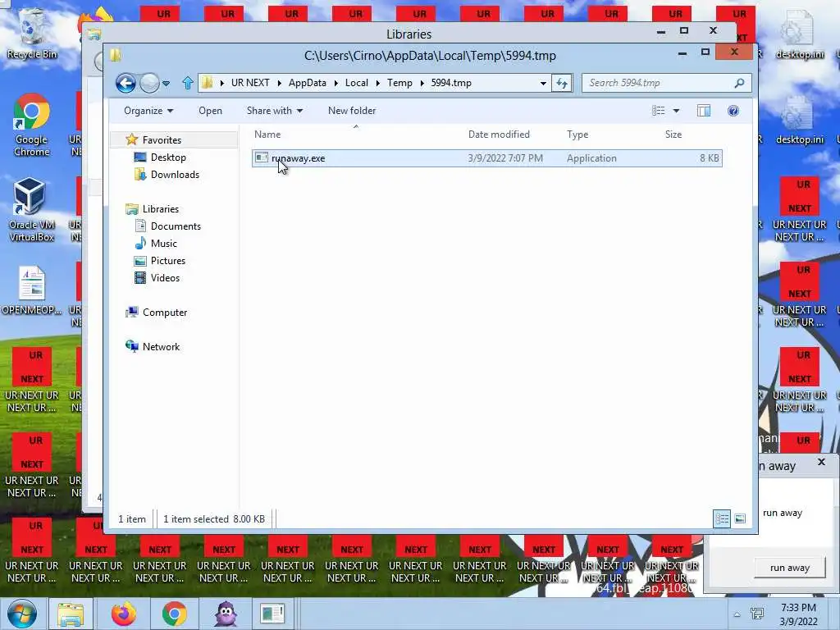
Task: Open Desktop under Favorites
Action: coord(168,157)
